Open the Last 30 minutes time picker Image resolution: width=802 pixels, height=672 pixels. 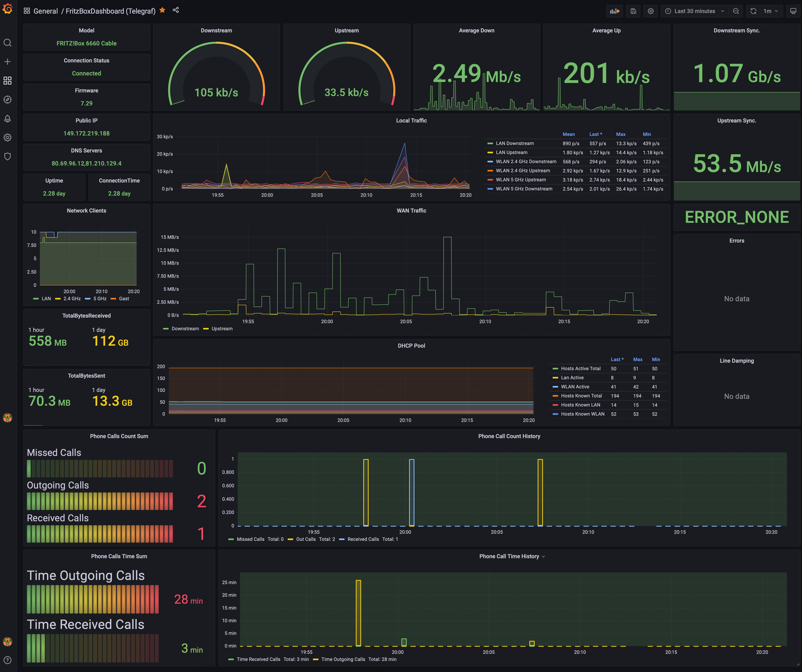pyautogui.click(x=694, y=11)
